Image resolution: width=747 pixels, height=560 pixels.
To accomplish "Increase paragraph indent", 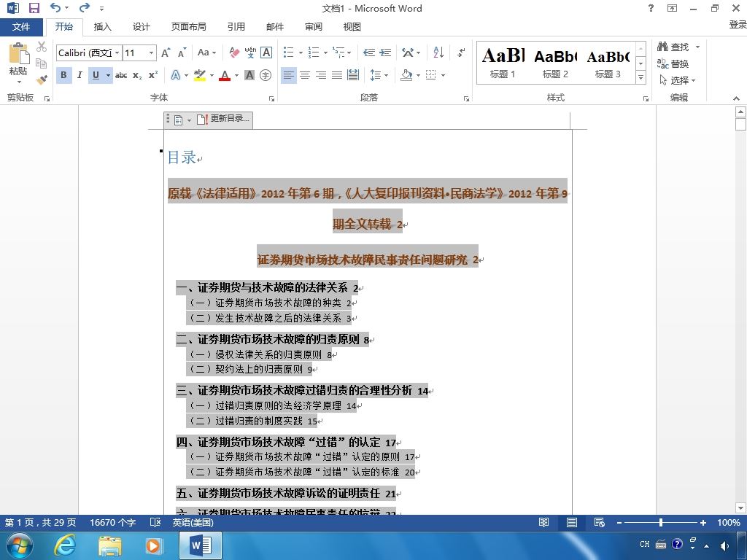I will 385,52.
